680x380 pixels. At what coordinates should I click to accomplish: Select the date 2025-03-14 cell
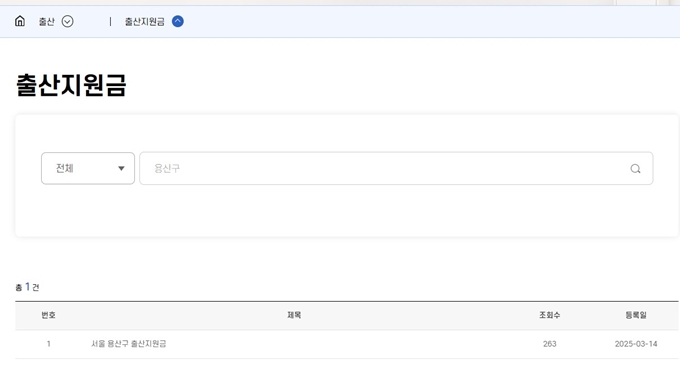(636, 344)
